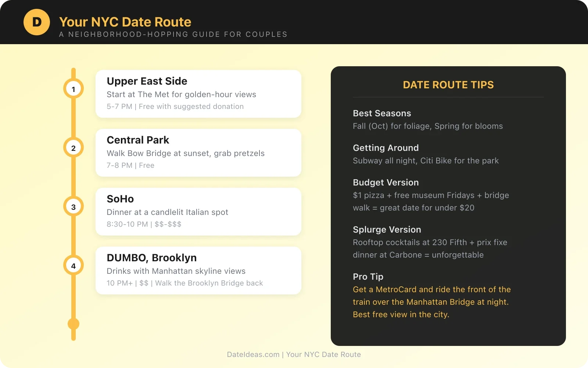Expand the Getting Around section
This screenshot has width=588, height=368.
tap(386, 148)
